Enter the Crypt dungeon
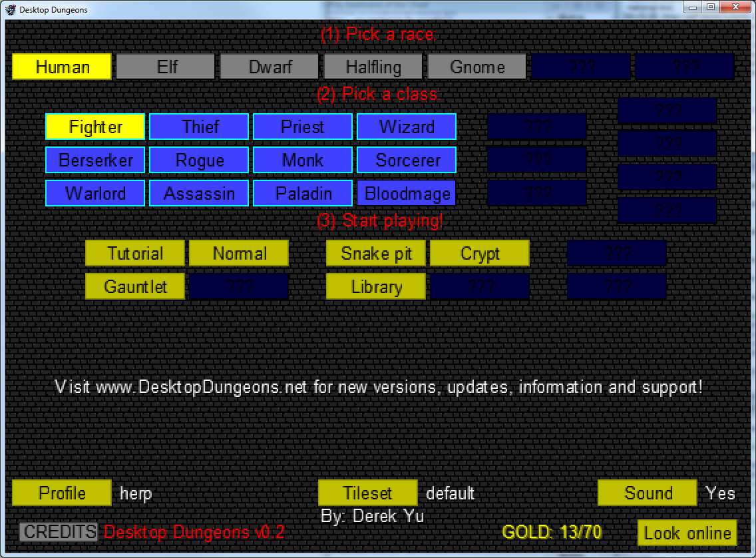Screen dimensions: 756x558 click(480, 253)
